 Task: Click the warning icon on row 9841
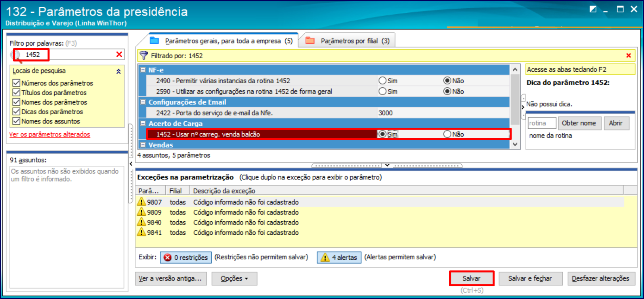[141, 232]
